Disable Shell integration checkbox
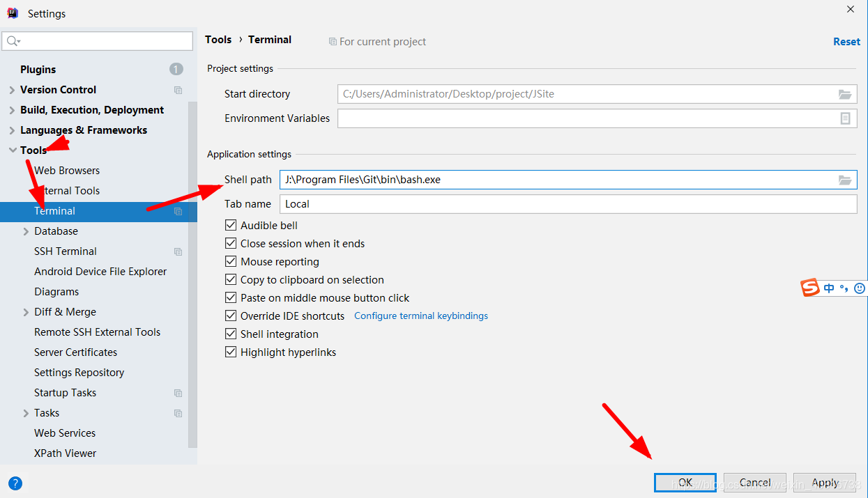Screen dimensions: 868x498 [231, 334]
